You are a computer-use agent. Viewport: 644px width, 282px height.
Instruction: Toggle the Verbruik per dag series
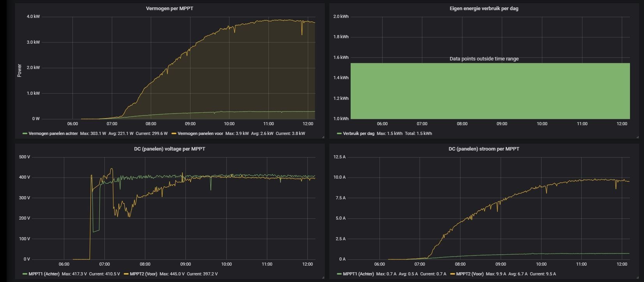358,133
